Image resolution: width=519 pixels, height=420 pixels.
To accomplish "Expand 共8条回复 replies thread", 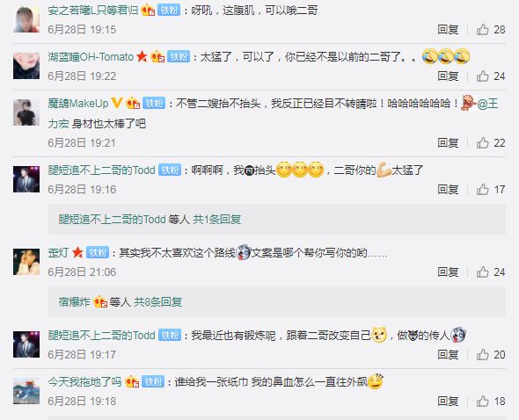I will point(157,302).
